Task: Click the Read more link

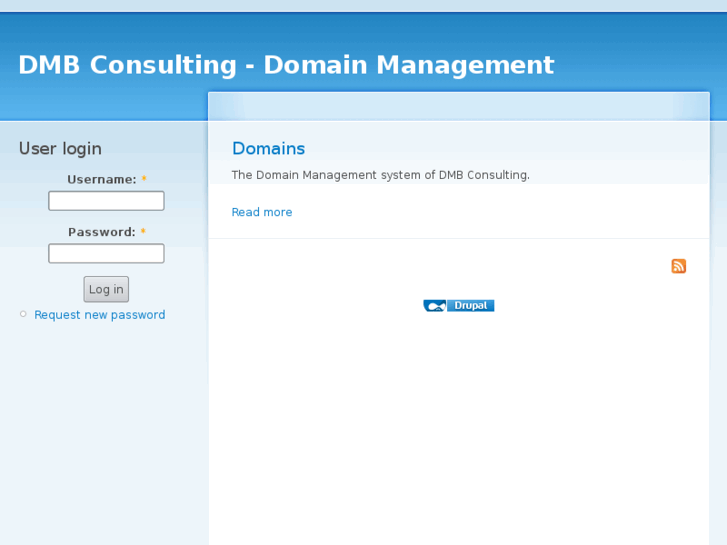Action: tap(262, 212)
